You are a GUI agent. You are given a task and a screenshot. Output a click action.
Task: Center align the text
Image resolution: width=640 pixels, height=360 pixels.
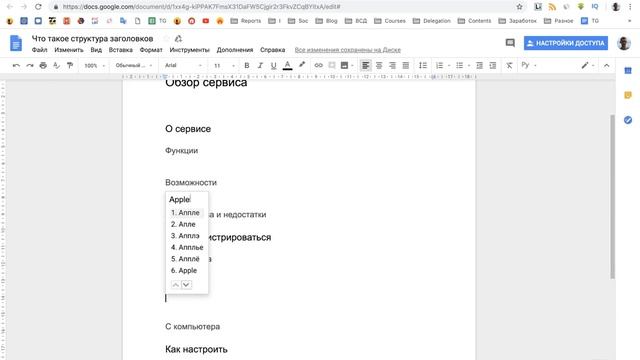(x=379, y=65)
